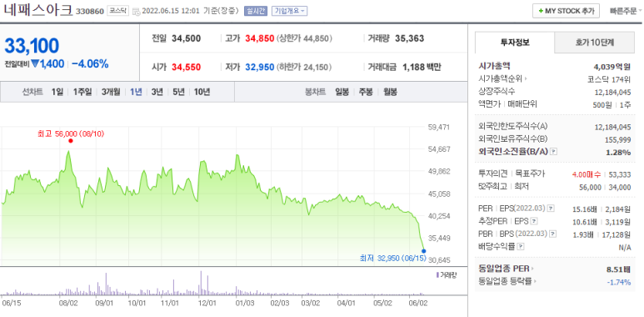Screen dimensions: 644x317
Task: Click the red high-point marker 최고 56,000
Action: pos(71,141)
